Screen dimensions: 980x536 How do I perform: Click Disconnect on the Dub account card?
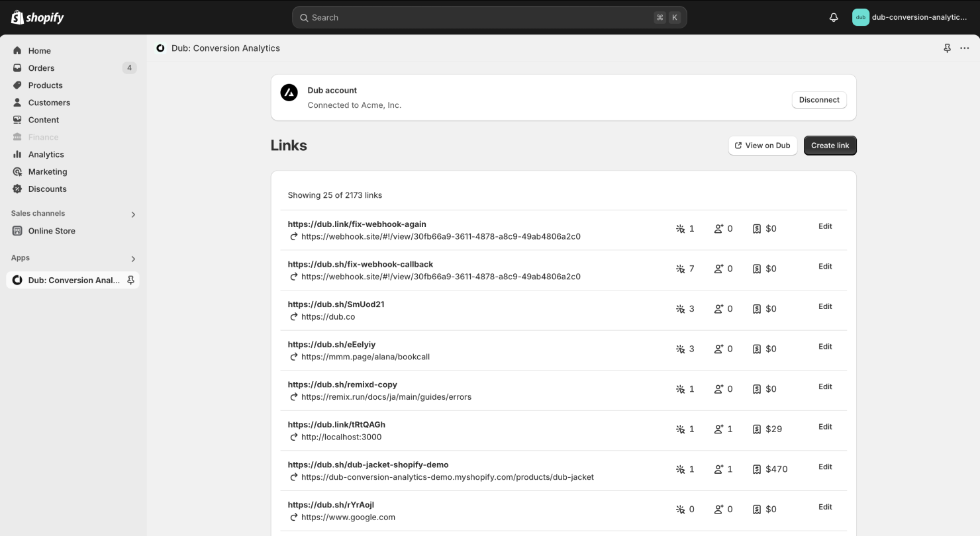point(819,99)
